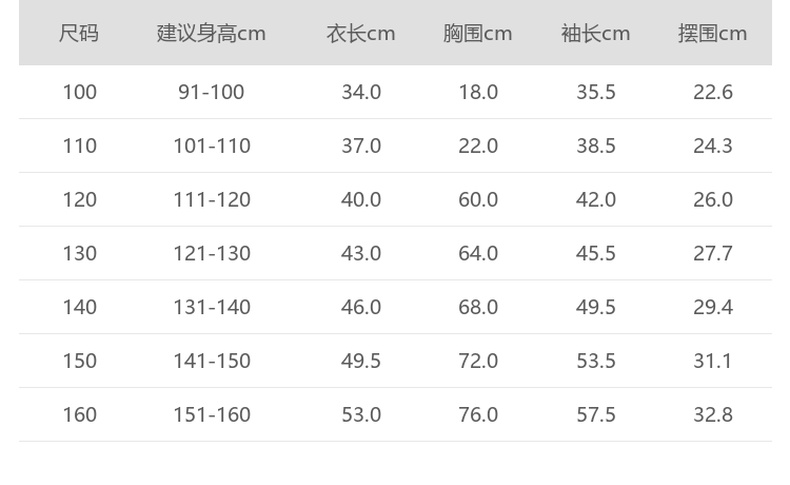Click the 34.0 garment length value

tap(361, 92)
